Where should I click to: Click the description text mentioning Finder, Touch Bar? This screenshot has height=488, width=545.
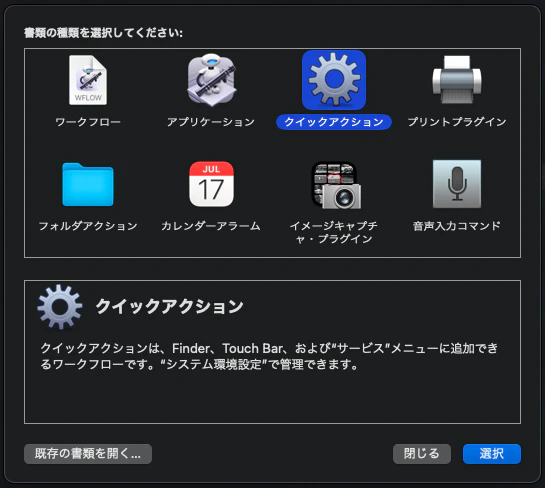[269, 356]
